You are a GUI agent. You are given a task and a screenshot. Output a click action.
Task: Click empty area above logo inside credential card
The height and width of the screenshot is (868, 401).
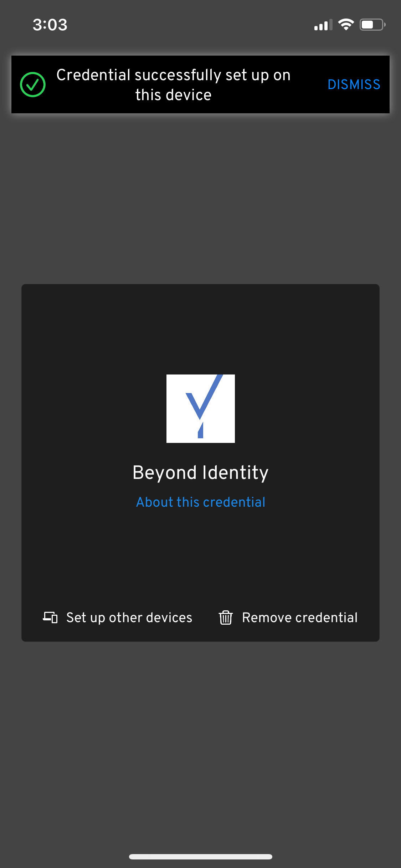(x=200, y=328)
